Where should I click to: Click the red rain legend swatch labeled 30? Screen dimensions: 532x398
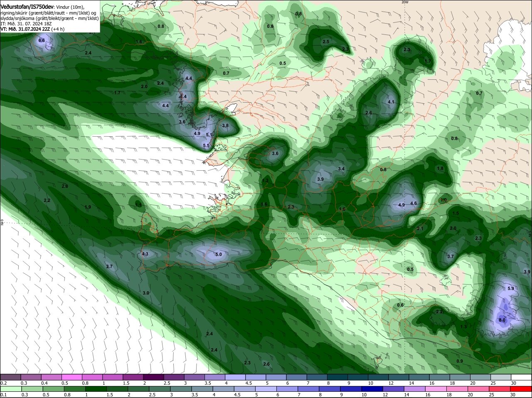(521, 389)
